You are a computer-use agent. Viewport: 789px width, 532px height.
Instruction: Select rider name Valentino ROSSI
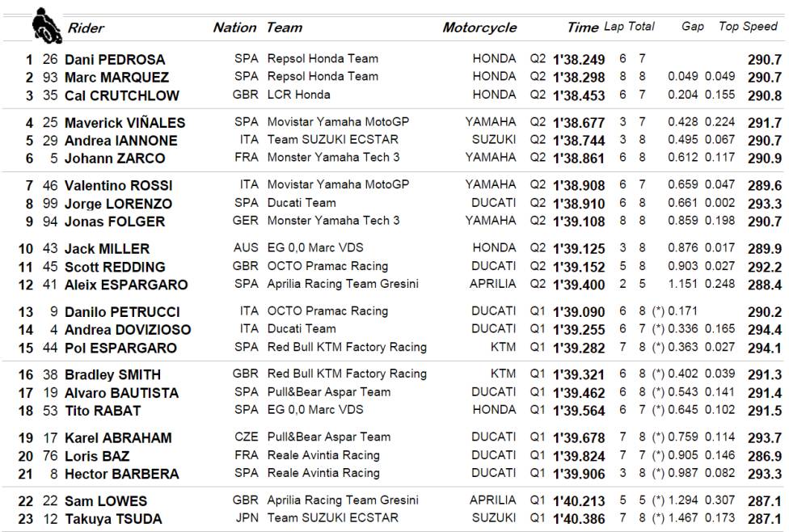pyautogui.click(x=118, y=186)
